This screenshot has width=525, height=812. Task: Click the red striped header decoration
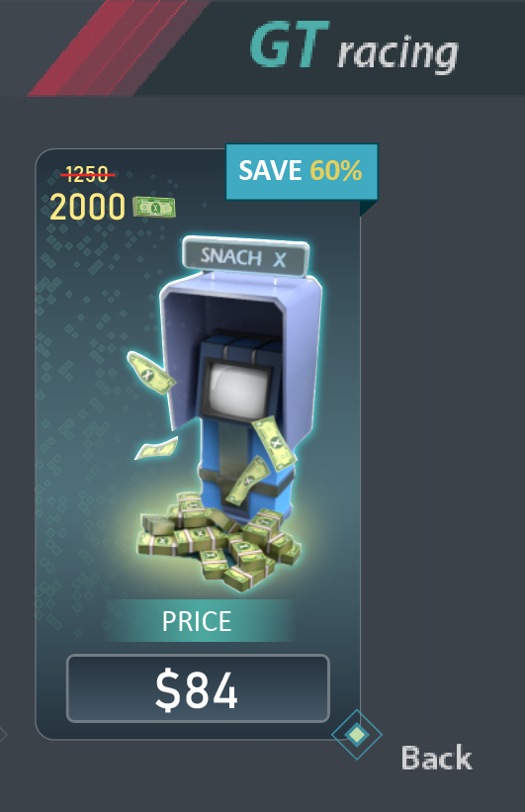(x=119, y=47)
